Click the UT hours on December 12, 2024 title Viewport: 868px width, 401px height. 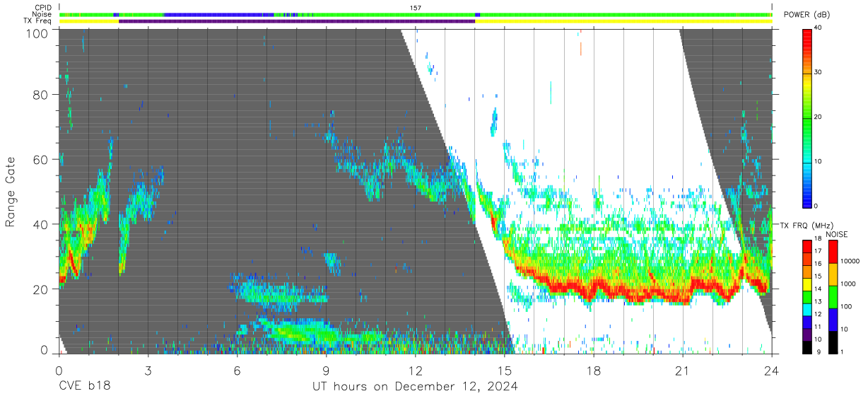tap(416, 387)
